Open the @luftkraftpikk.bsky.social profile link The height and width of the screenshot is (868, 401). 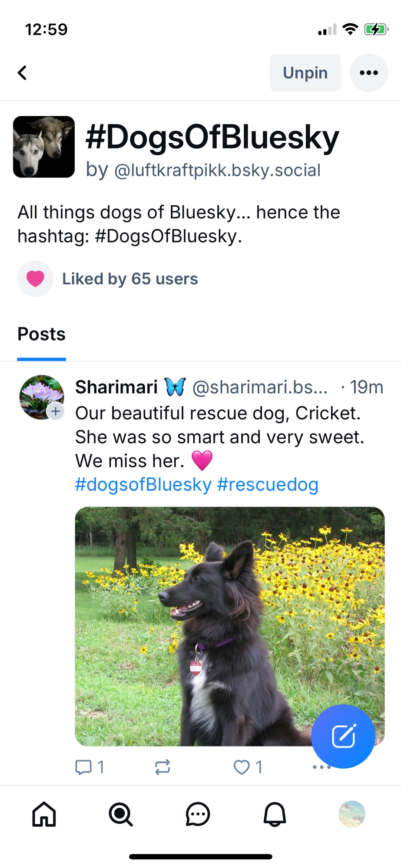pyautogui.click(x=217, y=170)
